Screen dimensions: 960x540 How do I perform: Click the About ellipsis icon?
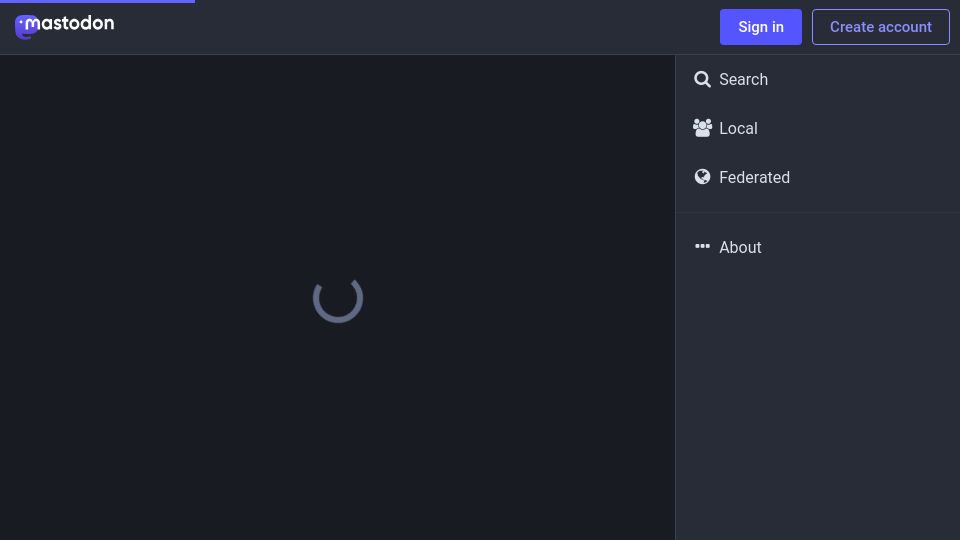[x=702, y=246]
